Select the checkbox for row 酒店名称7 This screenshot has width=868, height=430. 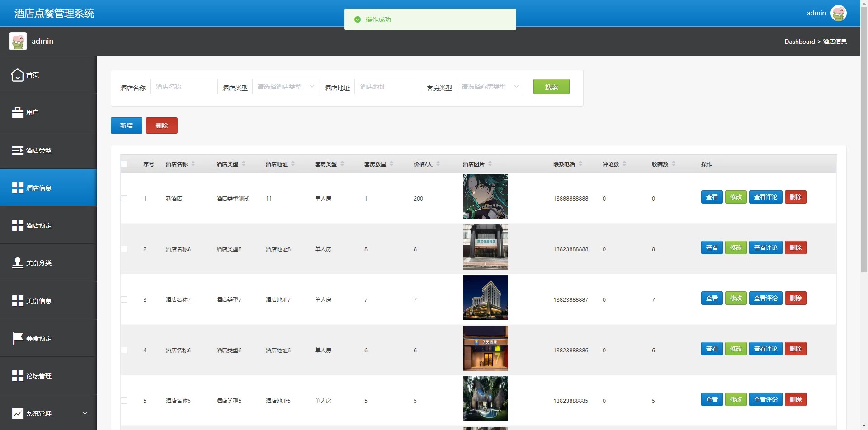click(x=124, y=299)
